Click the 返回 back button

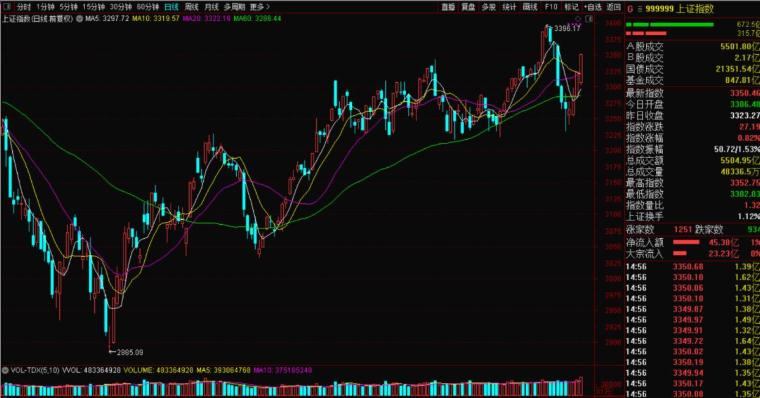(614, 7)
